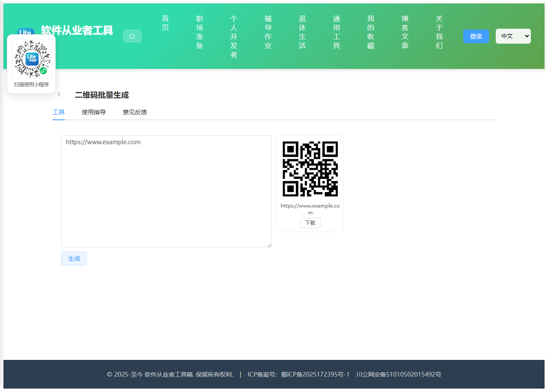Open the 关于我们 nav item
Image resolution: width=548 pixels, height=392 pixels.
click(x=439, y=32)
